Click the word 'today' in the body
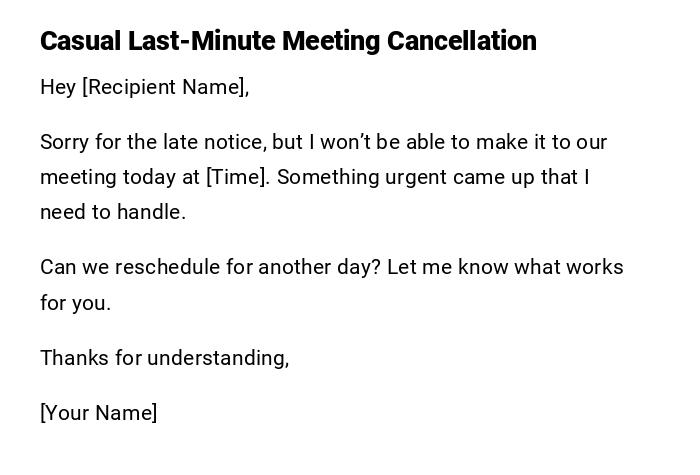The height and width of the screenshot is (475, 700). [x=149, y=177]
